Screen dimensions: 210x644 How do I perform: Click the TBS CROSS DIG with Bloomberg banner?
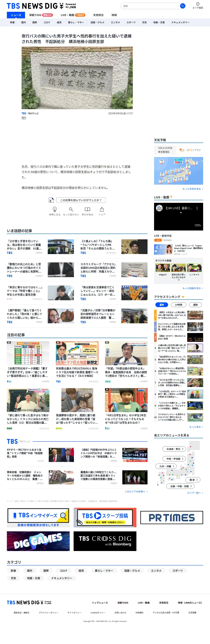pyautogui.click(x=105, y=541)
